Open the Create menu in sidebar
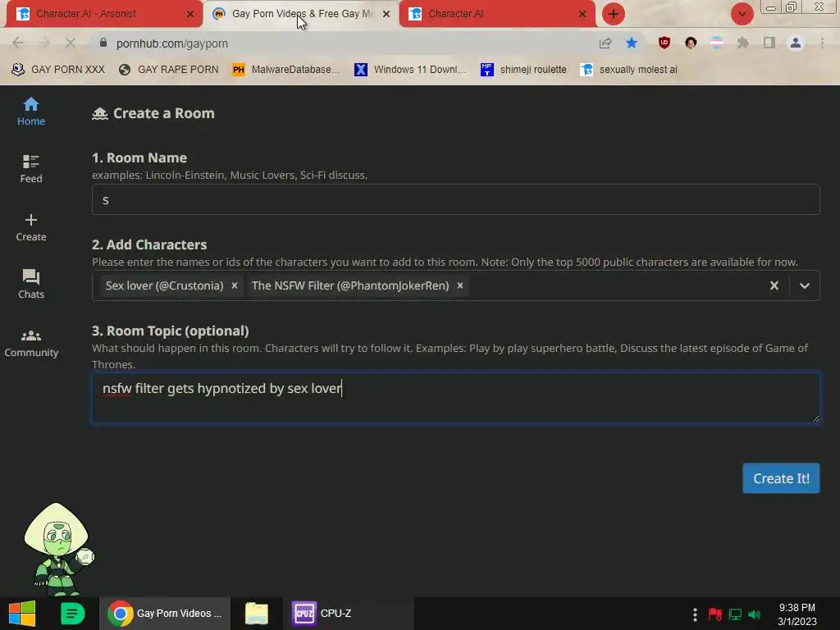Image resolution: width=840 pixels, height=630 pixels. coord(31,227)
